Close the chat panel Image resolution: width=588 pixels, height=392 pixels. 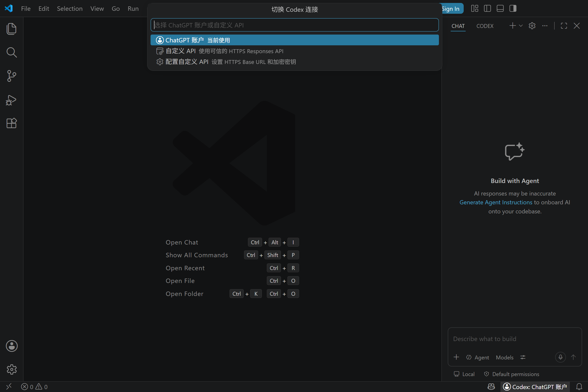[577, 26]
